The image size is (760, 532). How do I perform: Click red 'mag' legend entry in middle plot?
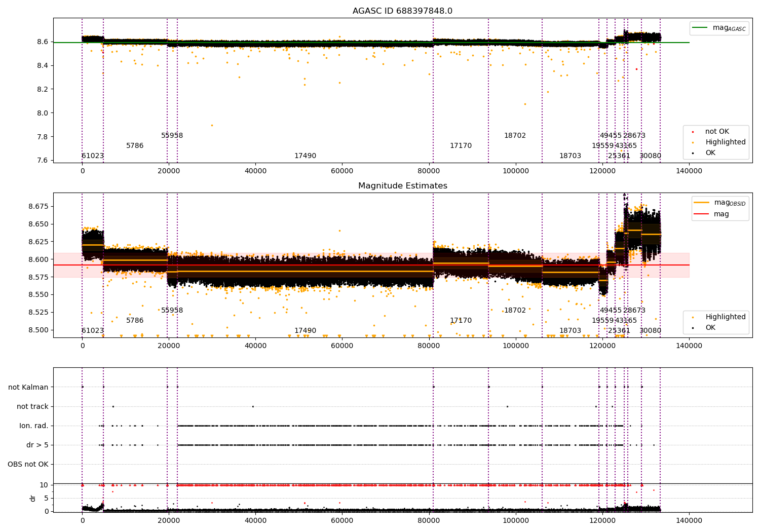711,214
